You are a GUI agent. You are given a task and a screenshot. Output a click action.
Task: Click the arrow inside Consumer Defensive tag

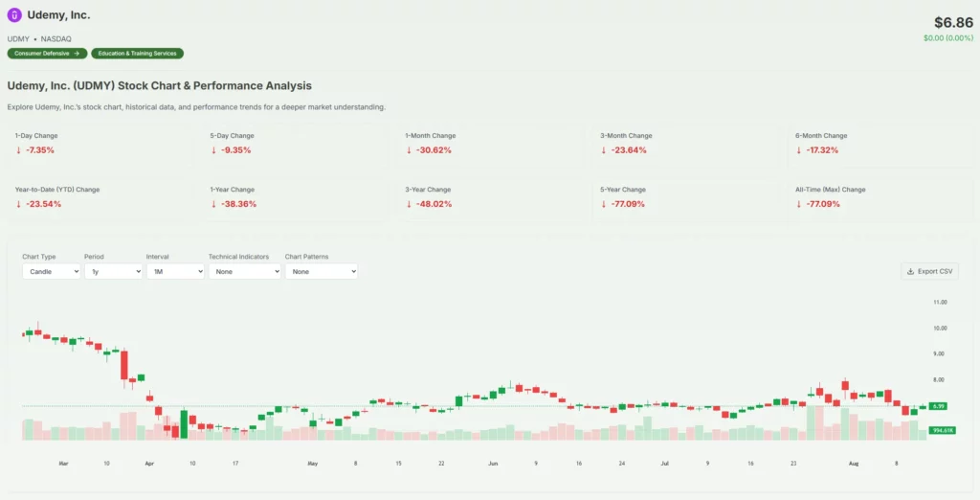pyautogui.click(x=77, y=54)
